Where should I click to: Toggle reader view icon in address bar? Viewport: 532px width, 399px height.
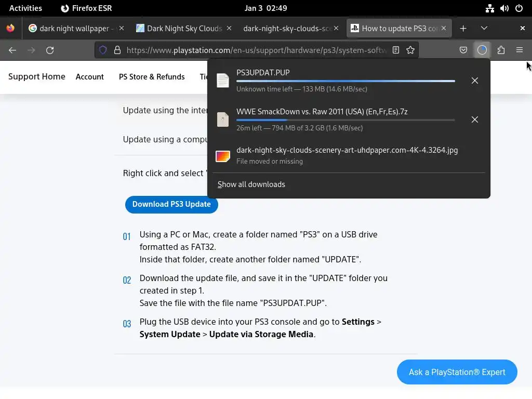(x=395, y=50)
